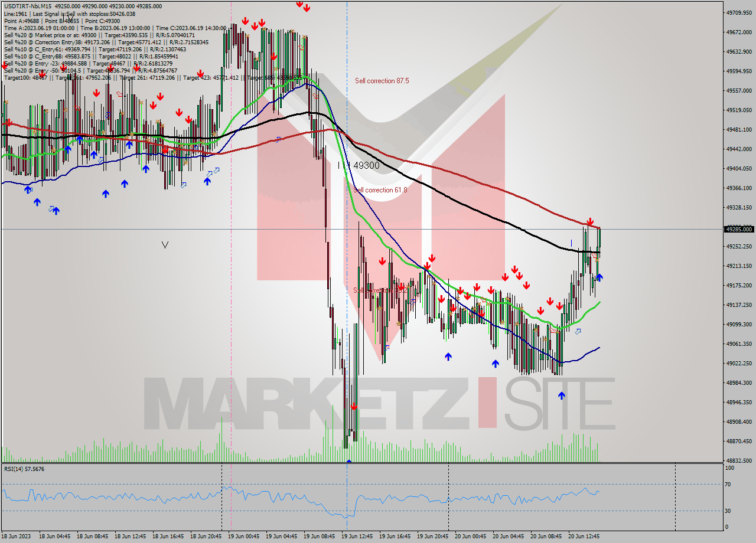Viewport: 756px width, 543px height.
Task: Click the '18 Jun 08:45' time label
Action: tap(92, 537)
